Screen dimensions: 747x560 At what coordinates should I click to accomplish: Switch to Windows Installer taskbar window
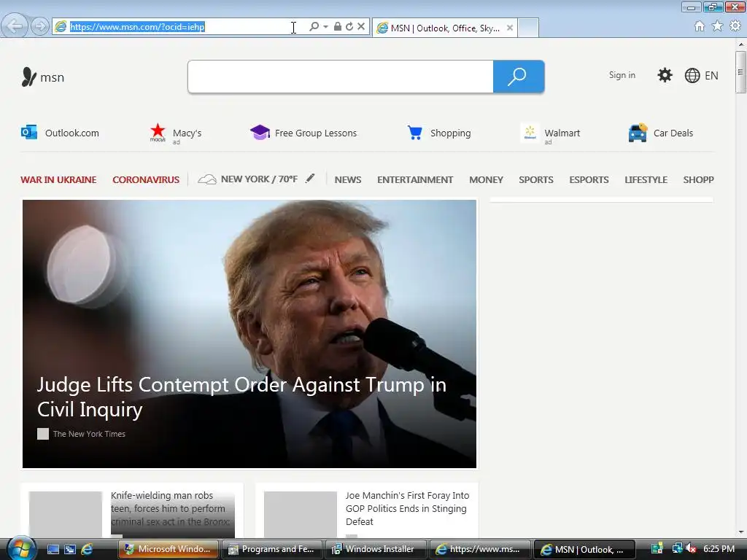(x=376, y=549)
